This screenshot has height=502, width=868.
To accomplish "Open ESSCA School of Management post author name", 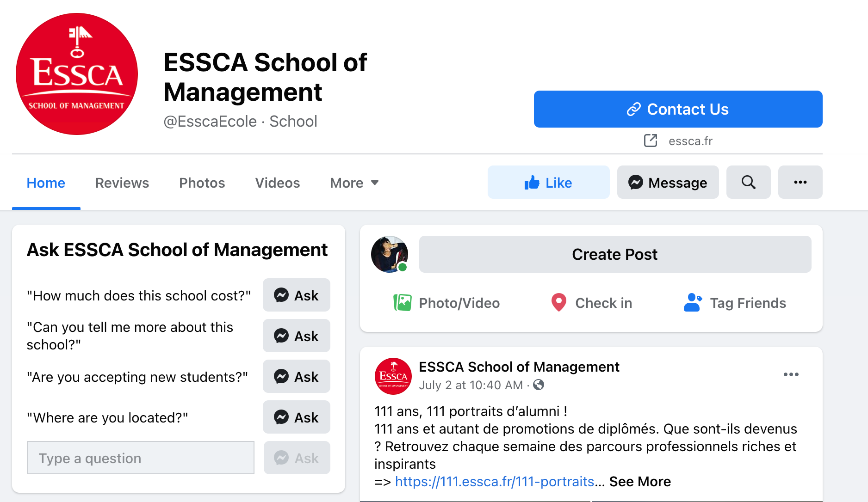I will point(519,367).
